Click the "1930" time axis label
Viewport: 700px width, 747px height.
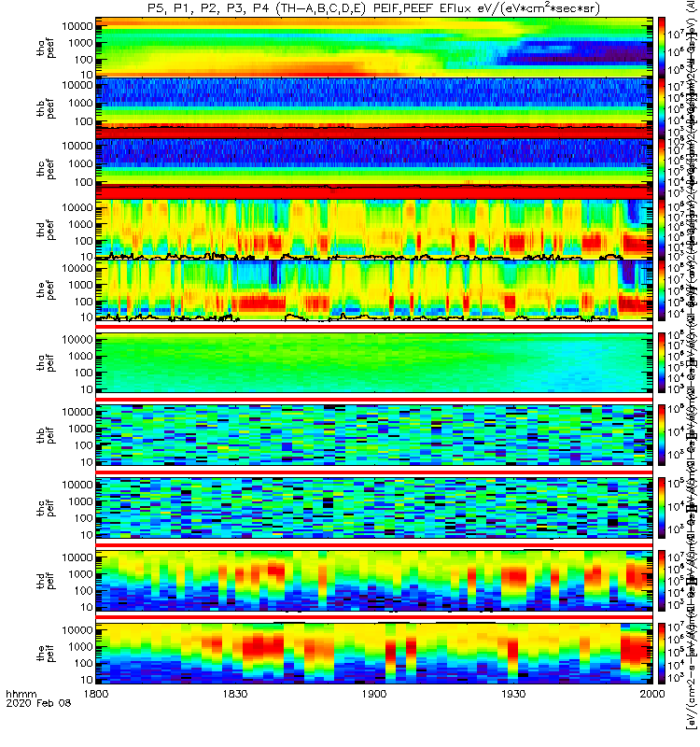coord(513,694)
